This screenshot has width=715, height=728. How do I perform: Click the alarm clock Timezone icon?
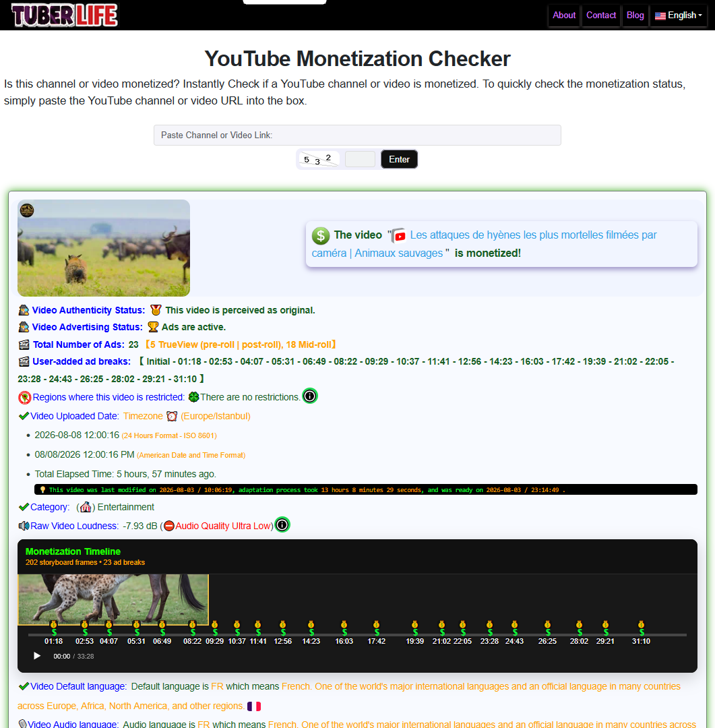[x=172, y=416]
